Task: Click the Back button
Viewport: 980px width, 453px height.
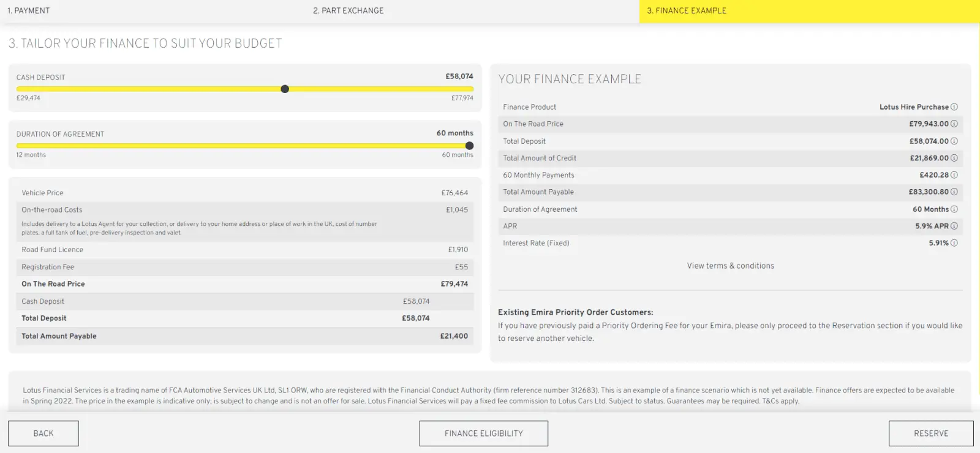Action: point(43,433)
